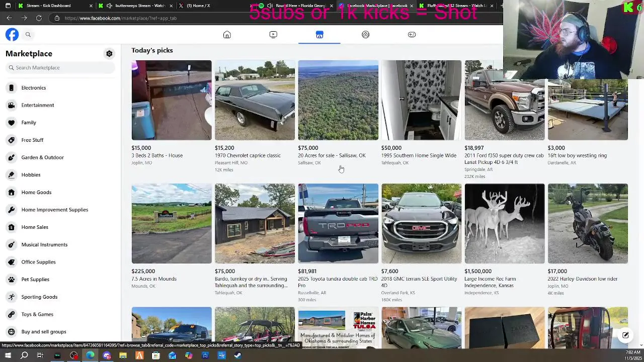The image size is (644, 362).
Task: Open the Video tab icon in top navigation
Action: (273, 35)
